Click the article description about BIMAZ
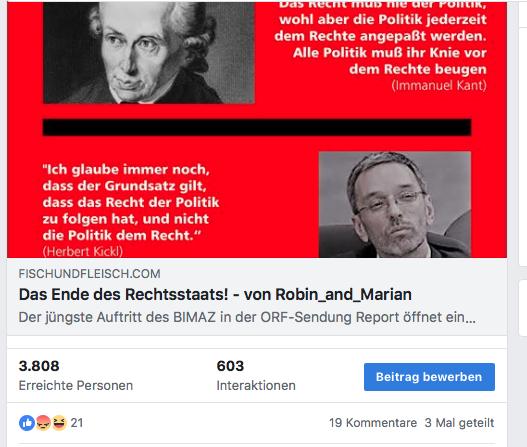Viewport: 527px width, 447px height. [247, 317]
